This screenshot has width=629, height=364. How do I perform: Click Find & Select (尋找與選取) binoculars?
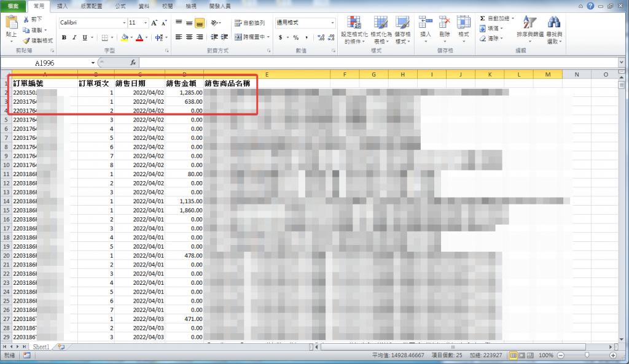click(x=554, y=28)
